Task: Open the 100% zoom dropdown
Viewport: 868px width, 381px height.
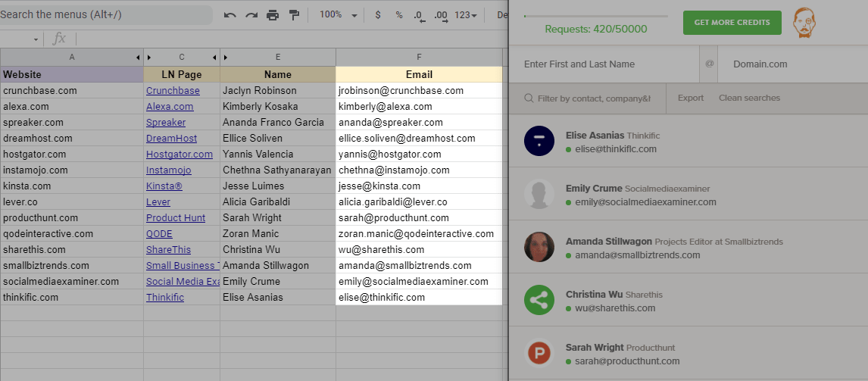Action: 339,15
